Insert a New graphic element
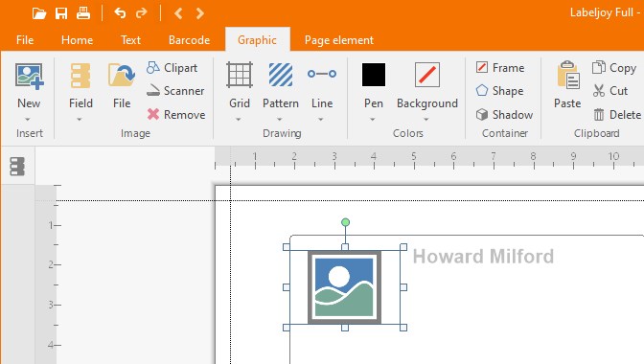 tap(29, 85)
